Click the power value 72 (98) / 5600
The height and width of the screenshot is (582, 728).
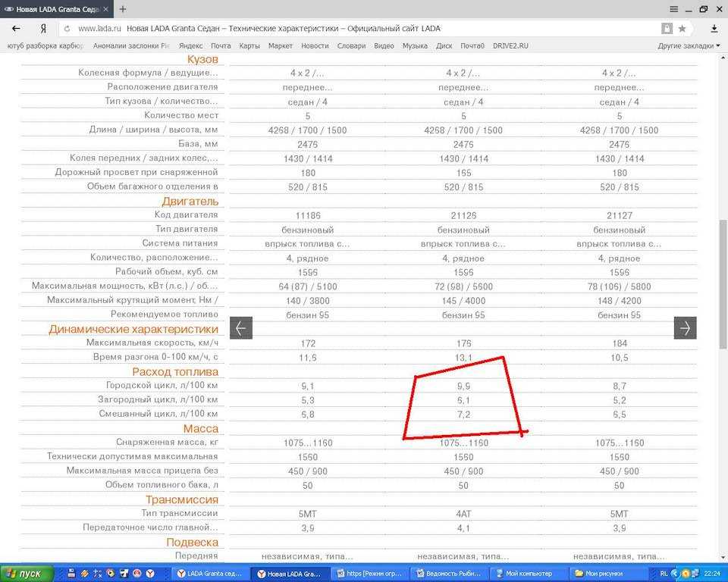[x=463, y=286]
